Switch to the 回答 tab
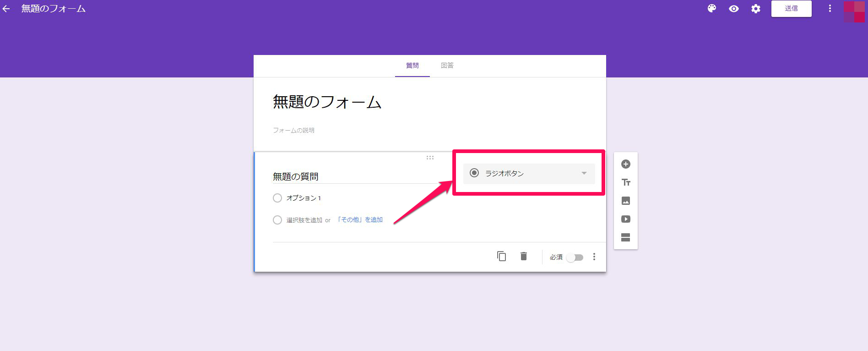868x351 pixels. click(x=447, y=66)
